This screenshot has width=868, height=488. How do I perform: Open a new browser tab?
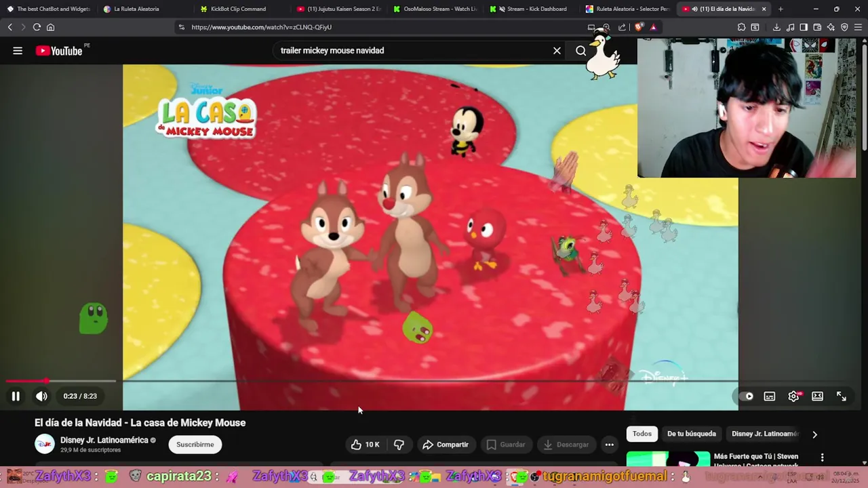point(781,9)
